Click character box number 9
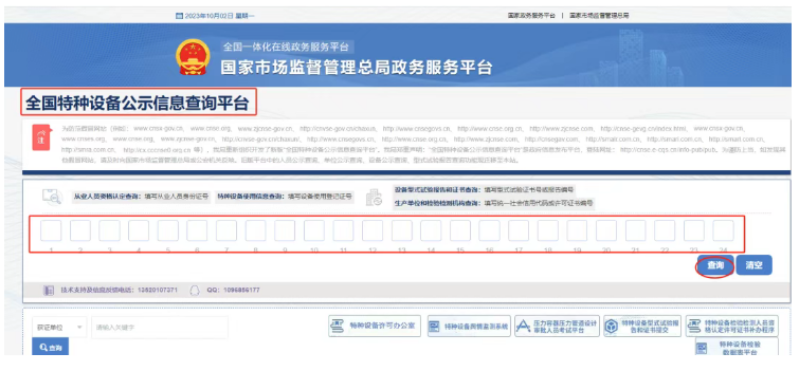The image size is (800, 372). click(x=285, y=231)
